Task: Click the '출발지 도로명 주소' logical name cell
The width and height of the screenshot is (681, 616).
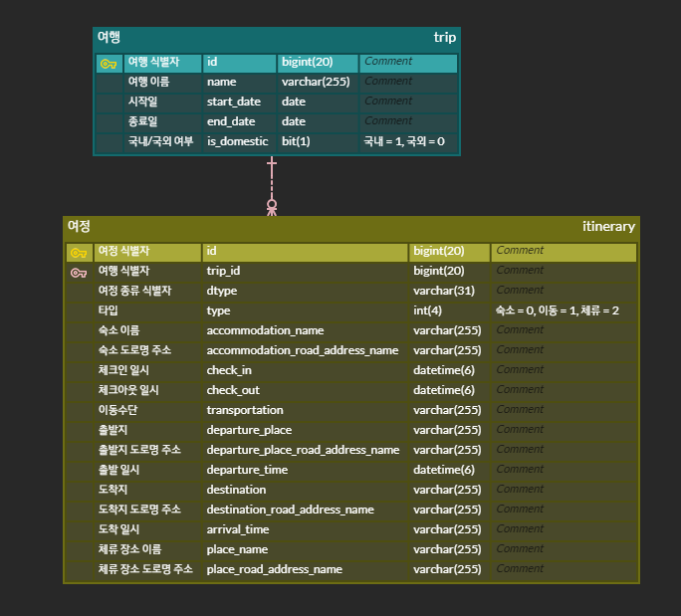Action: point(147,451)
